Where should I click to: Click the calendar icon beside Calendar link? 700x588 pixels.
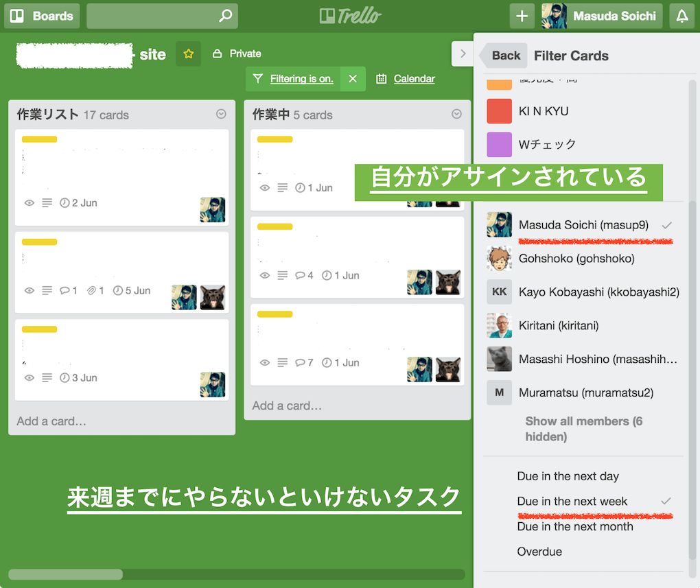coord(380,78)
